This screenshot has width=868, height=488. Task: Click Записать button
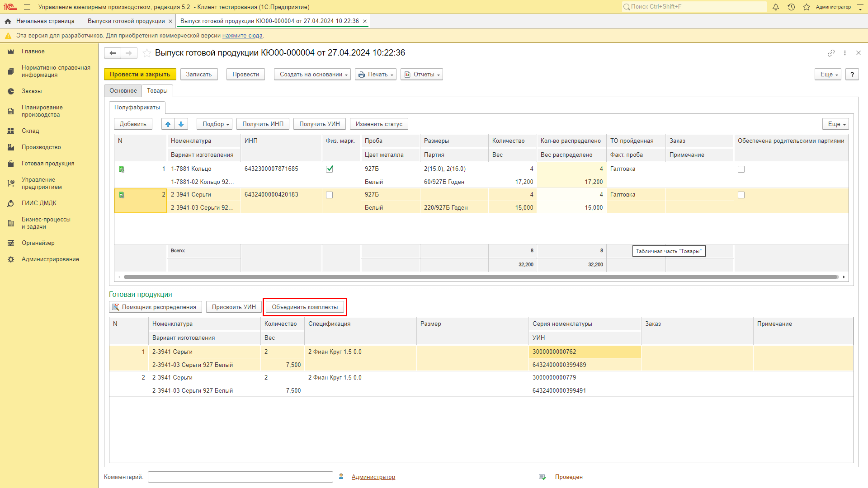click(199, 75)
